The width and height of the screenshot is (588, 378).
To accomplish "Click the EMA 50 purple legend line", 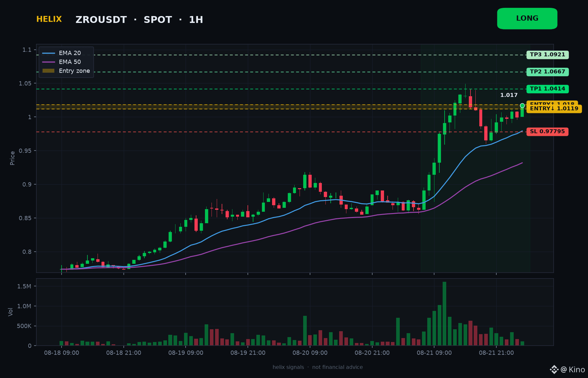I will pos(48,62).
